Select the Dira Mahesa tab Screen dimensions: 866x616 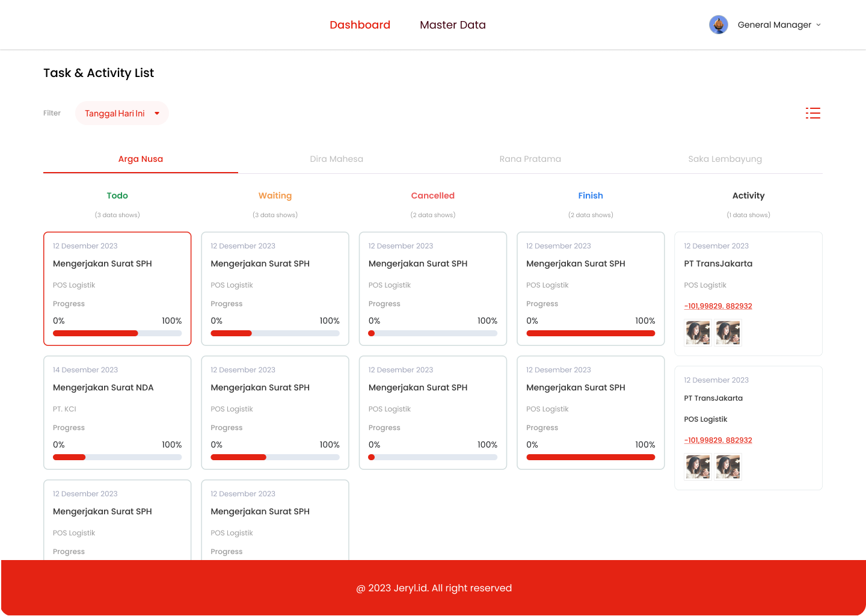click(336, 159)
